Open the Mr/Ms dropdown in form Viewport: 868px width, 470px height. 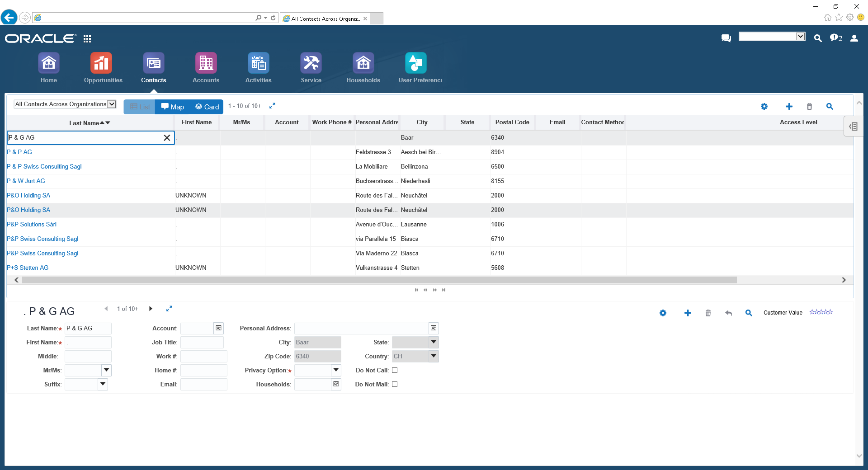(x=106, y=370)
